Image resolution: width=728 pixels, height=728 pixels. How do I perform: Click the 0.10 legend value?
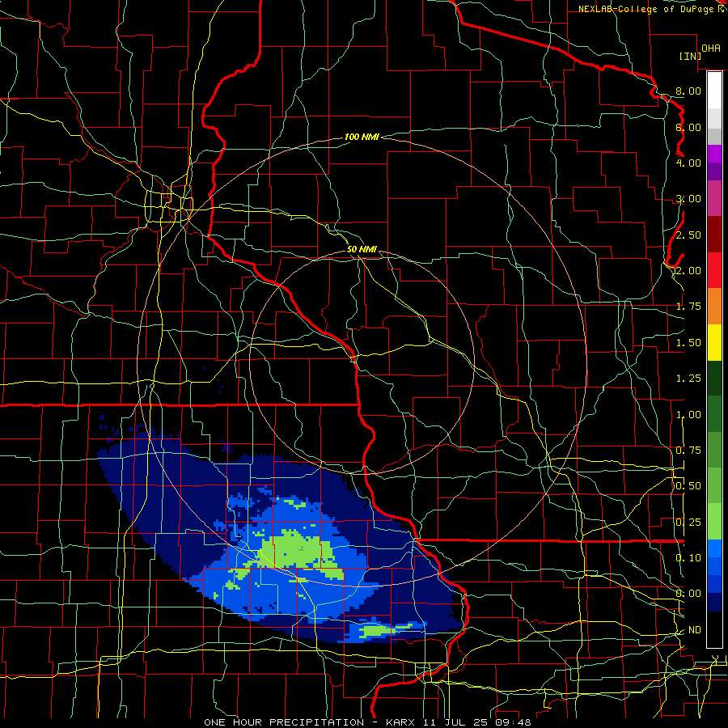[688, 558]
